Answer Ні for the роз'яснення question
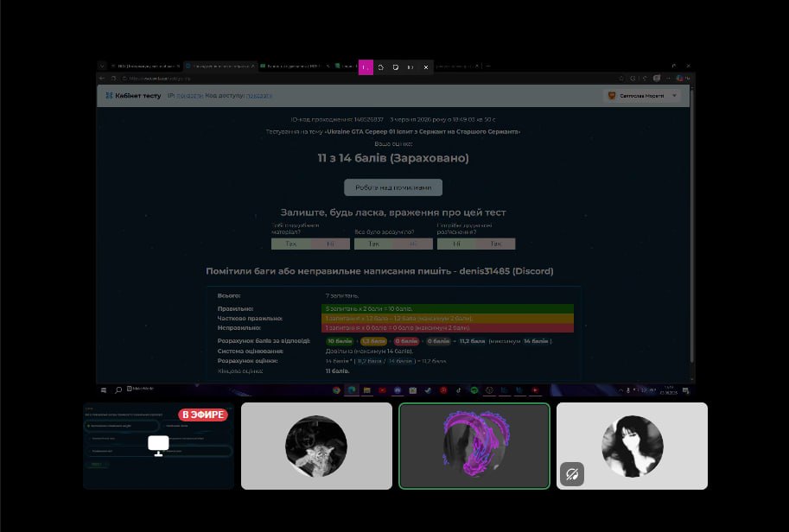The image size is (789, 532). tap(456, 244)
